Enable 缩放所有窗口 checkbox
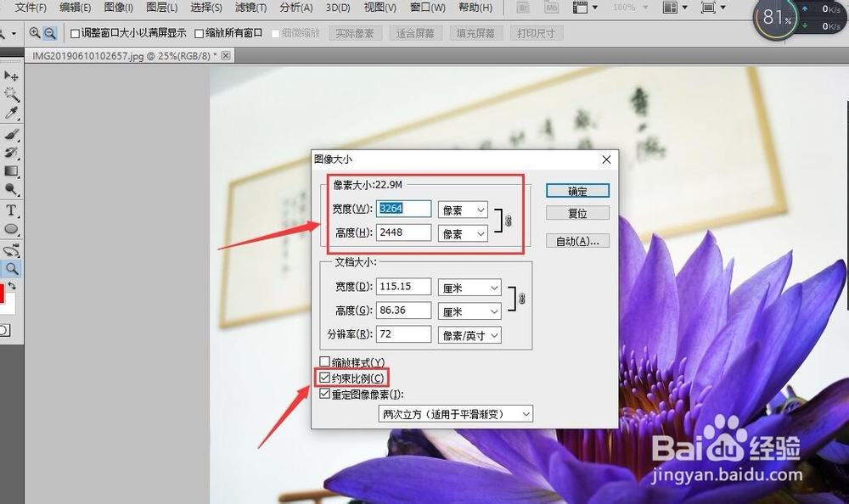 [199, 34]
